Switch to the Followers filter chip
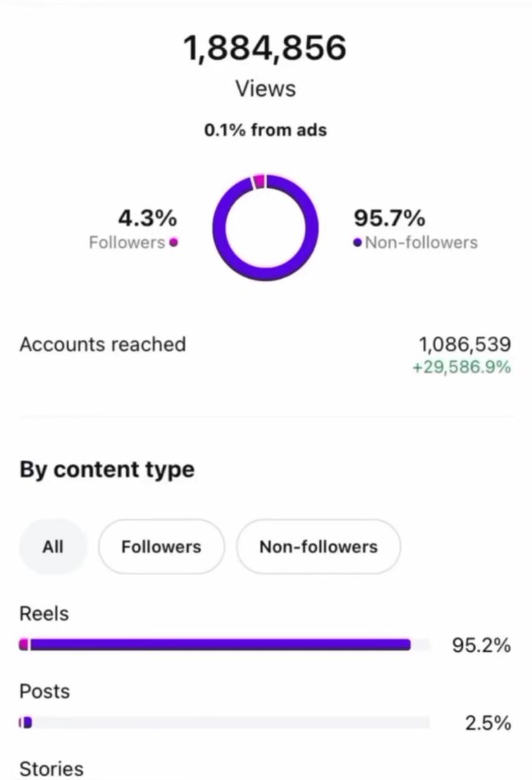 coord(161,547)
